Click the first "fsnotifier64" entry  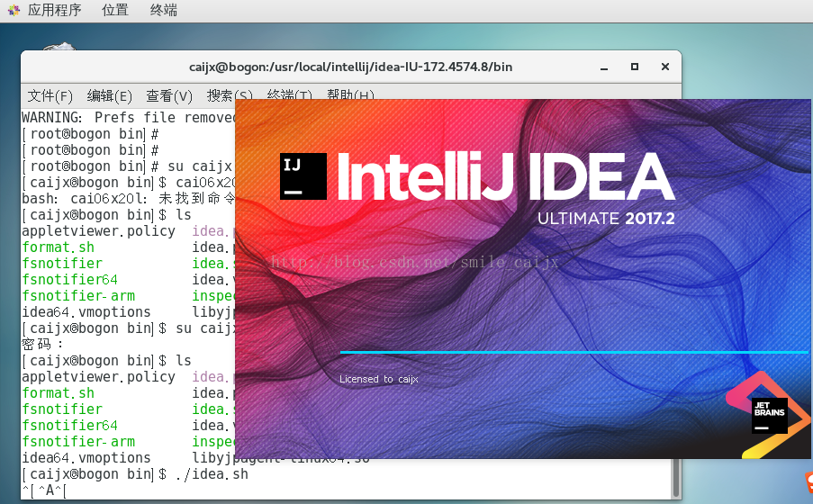pos(69,280)
